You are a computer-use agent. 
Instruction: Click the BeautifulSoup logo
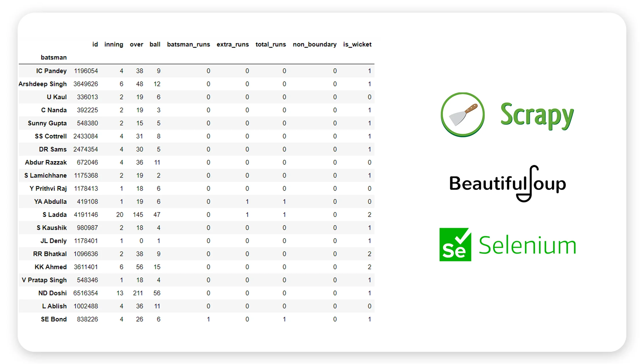[x=508, y=184]
